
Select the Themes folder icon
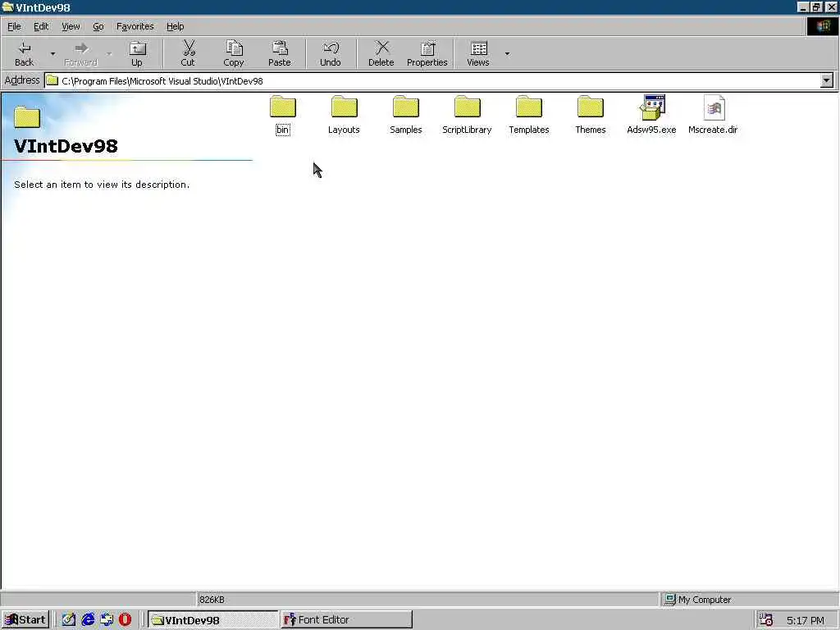pyautogui.click(x=591, y=107)
